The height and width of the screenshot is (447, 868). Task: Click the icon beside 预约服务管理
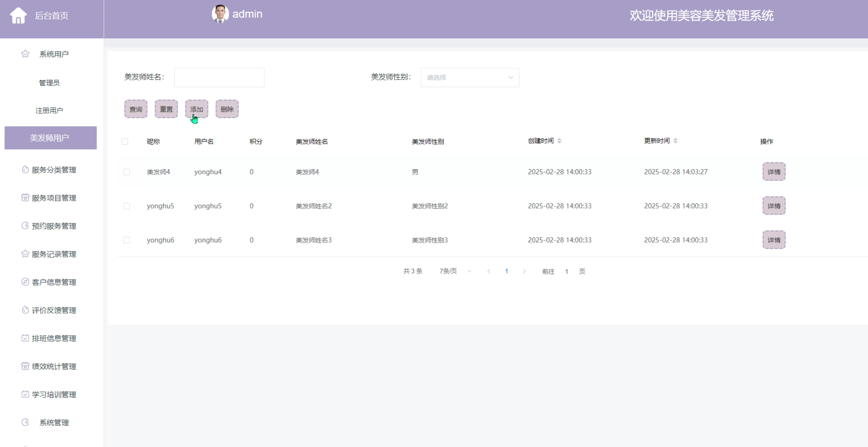[25, 226]
